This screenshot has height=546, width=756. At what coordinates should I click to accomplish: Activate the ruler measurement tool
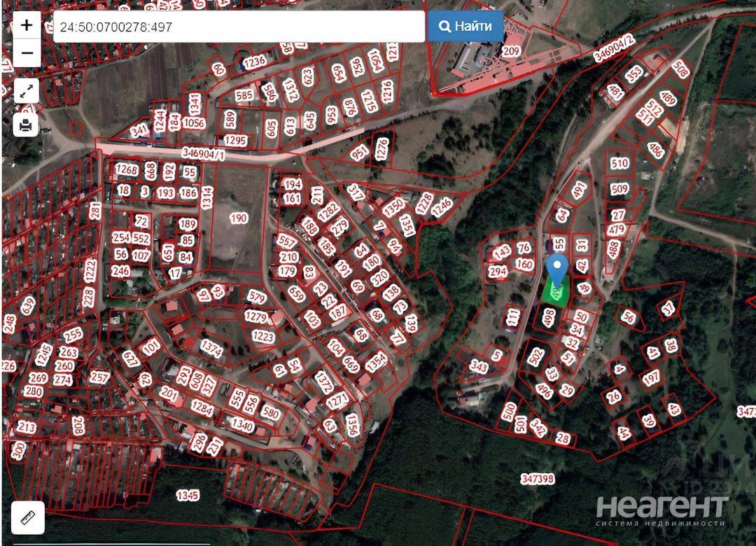click(28, 517)
